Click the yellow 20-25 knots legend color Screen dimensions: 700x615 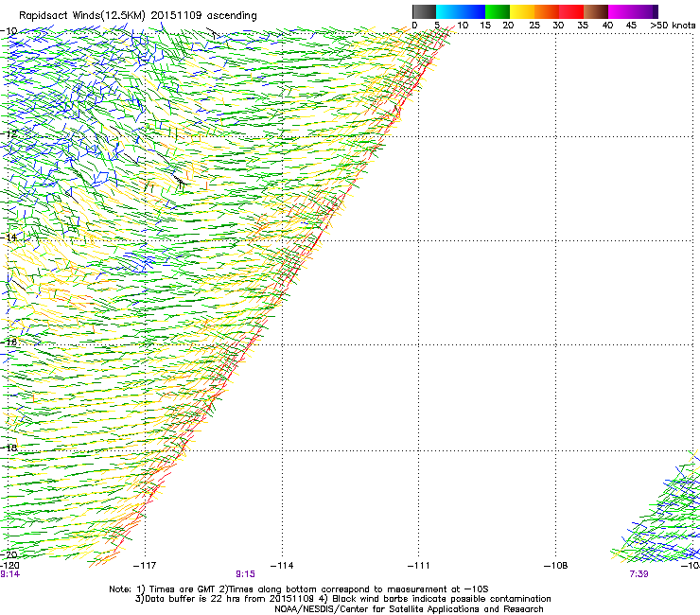click(522, 11)
